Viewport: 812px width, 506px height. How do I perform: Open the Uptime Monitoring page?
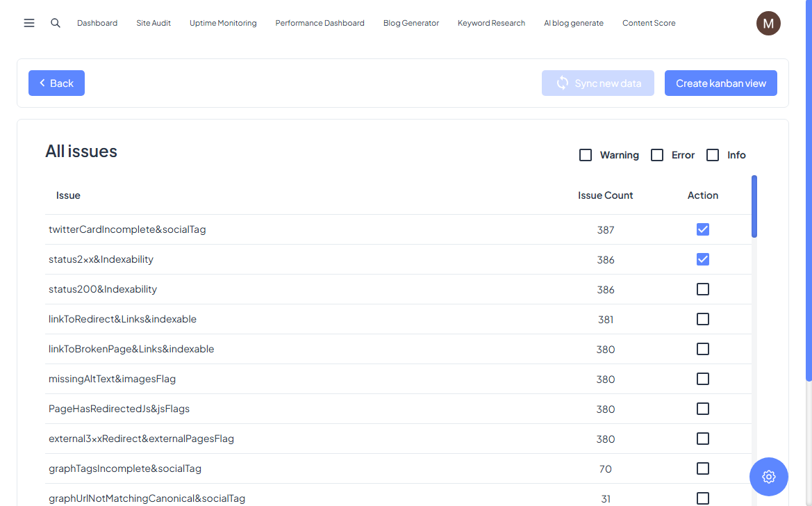tap(223, 23)
